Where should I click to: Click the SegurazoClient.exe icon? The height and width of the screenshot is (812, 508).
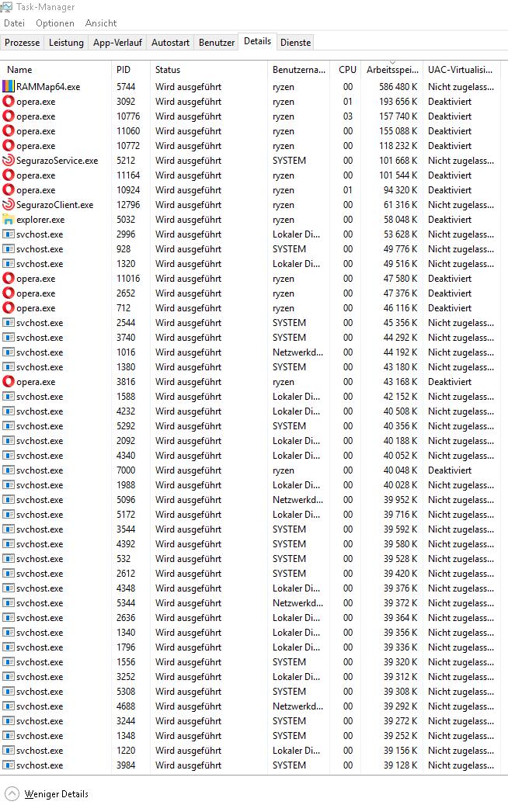[9, 205]
